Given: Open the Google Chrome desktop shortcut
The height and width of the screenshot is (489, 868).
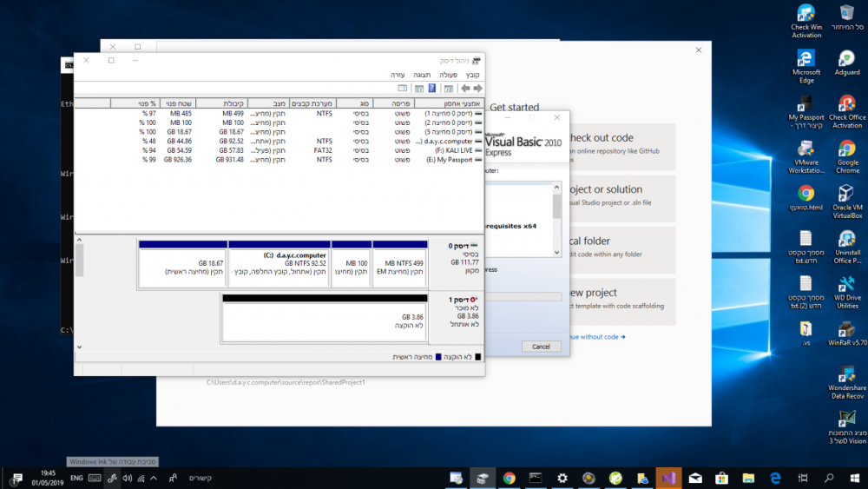Looking at the screenshot, I should point(847,157).
